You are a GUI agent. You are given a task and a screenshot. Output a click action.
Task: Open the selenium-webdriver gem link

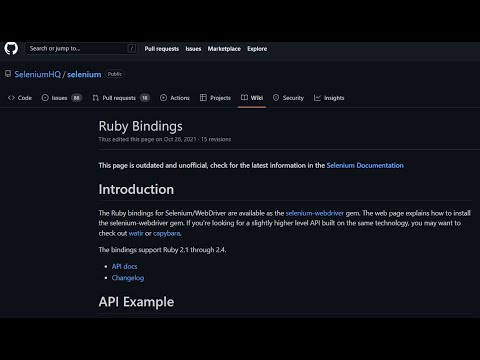coord(315,213)
